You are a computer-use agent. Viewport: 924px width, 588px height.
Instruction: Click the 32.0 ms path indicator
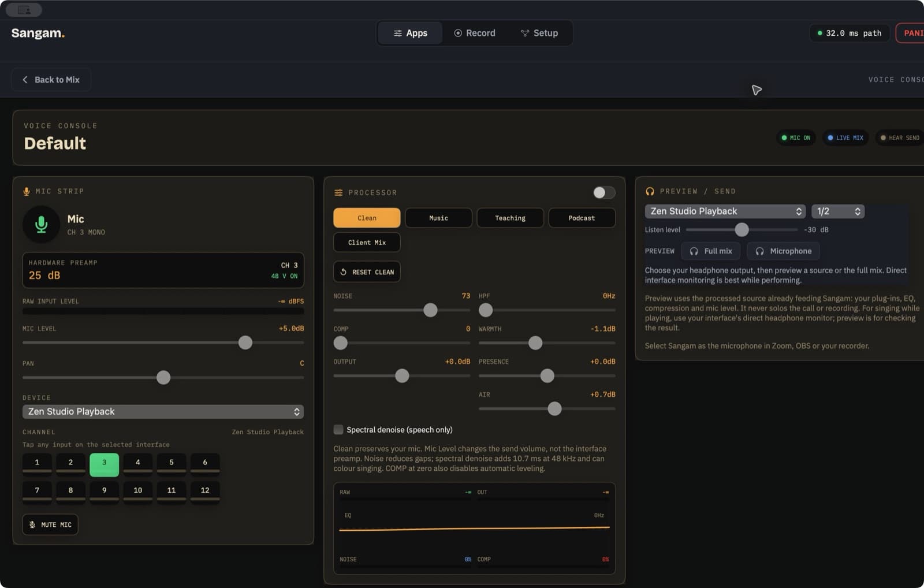[849, 33]
